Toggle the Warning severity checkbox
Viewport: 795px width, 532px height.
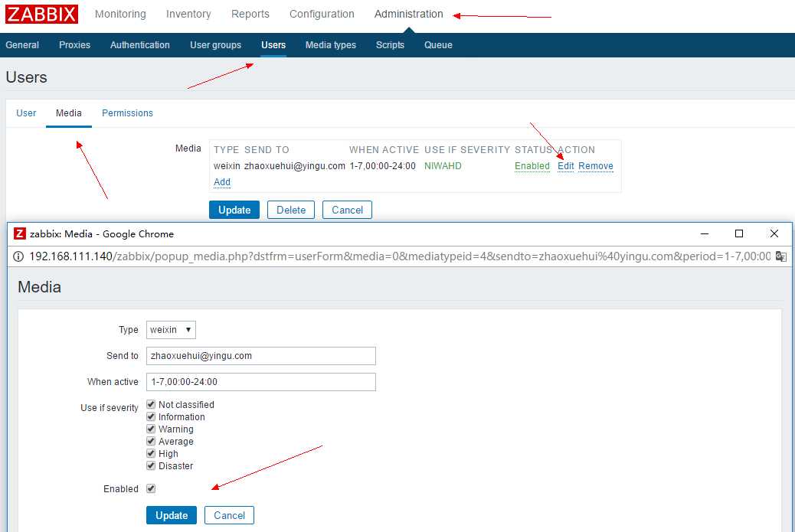point(151,429)
